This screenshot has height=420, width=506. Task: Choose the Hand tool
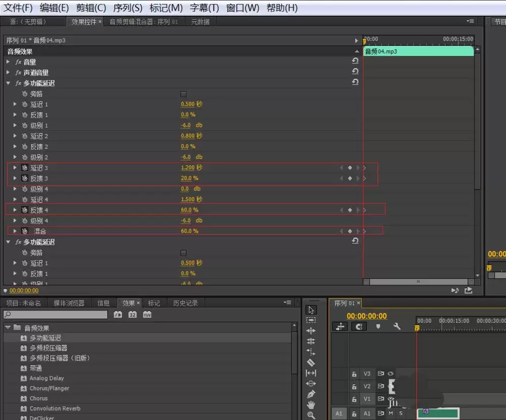coord(311,404)
